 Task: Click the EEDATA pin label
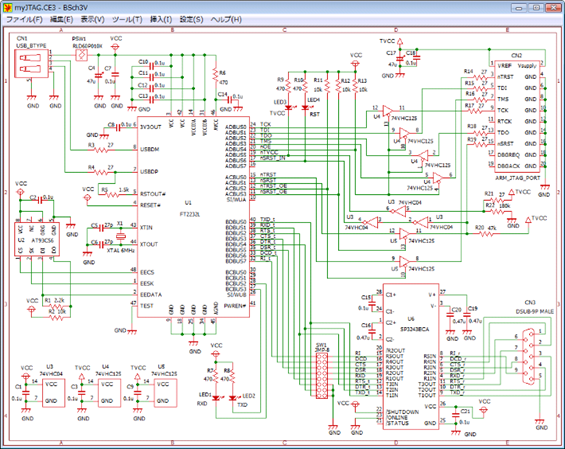point(151,295)
